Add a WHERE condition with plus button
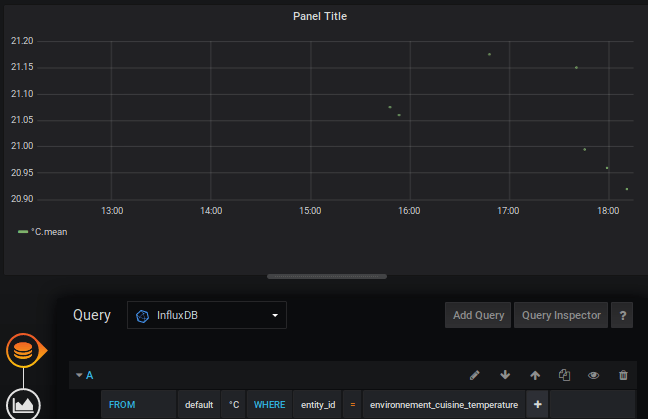The height and width of the screenshot is (419, 648). pos(537,404)
